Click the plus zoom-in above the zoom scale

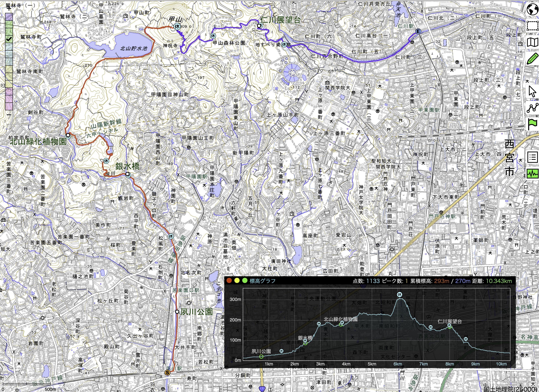[9, 9]
